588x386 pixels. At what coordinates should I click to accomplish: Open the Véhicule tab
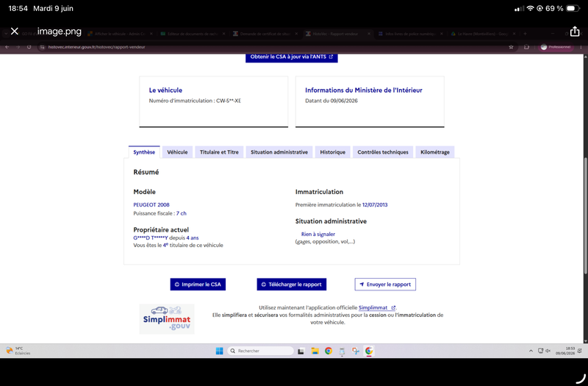coord(177,152)
